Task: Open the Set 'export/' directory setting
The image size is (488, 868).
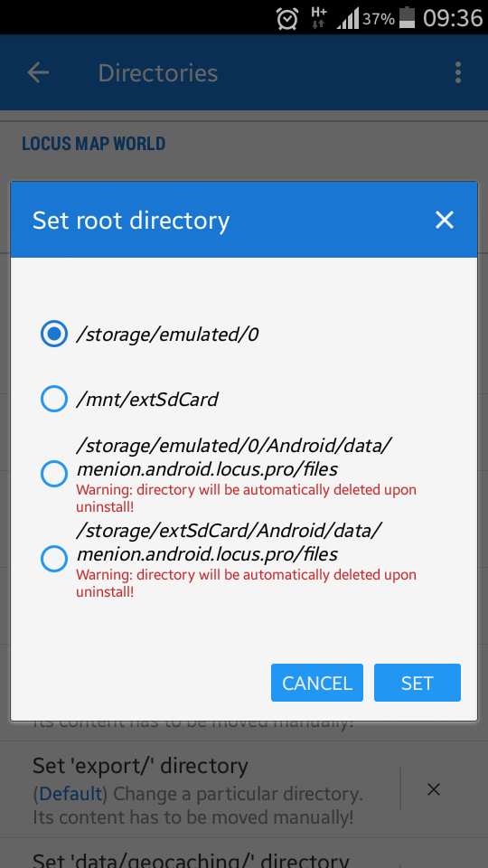Action: coord(200,790)
